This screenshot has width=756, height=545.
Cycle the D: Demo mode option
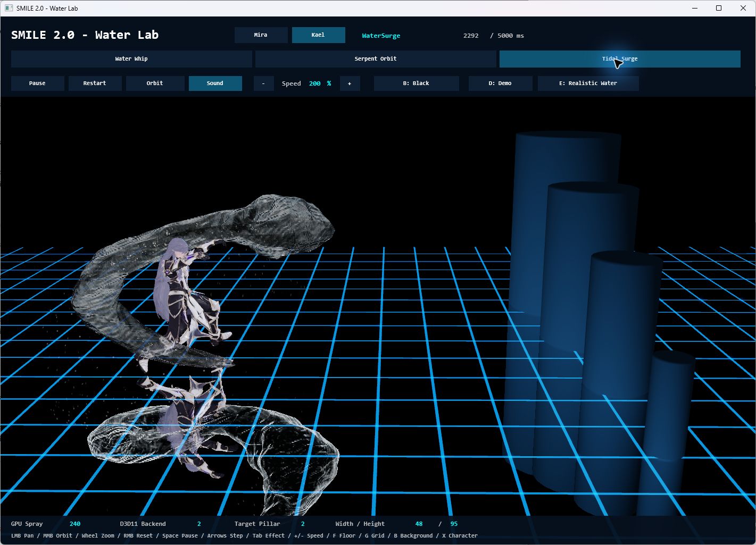pyautogui.click(x=500, y=83)
